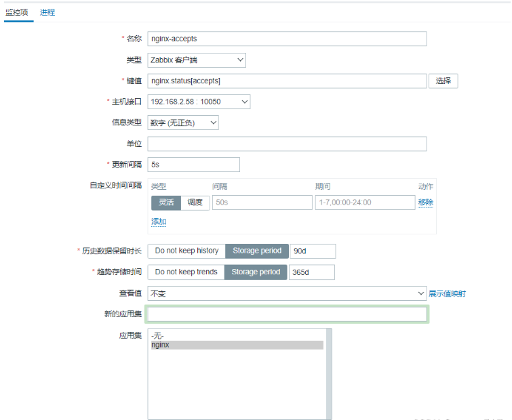Image resolution: width=512 pixels, height=420 pixels.
Task: Click the 应用集 list scrollbar
Action: (329, 374)
